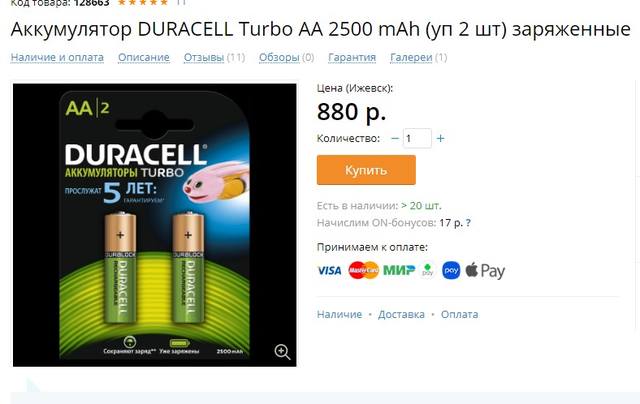Click the star rating near product code
Viewport: 640px width, 404px height.
142,2
